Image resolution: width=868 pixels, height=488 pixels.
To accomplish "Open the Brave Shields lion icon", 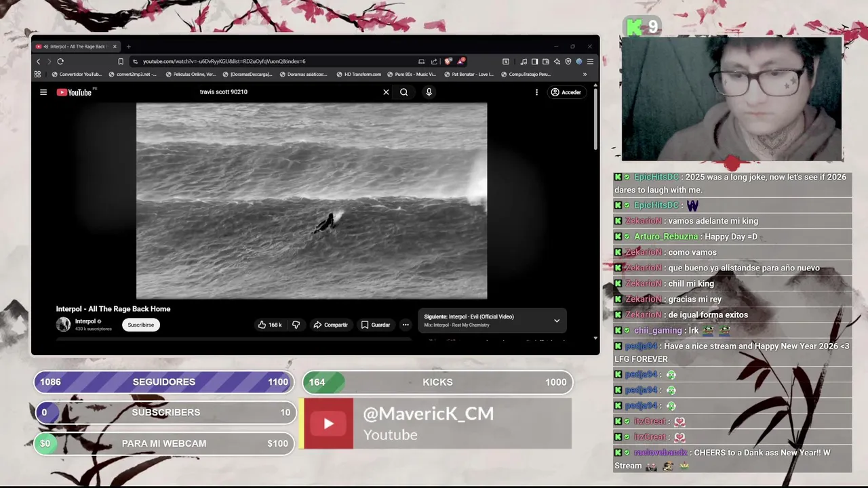I will (448, 61).
